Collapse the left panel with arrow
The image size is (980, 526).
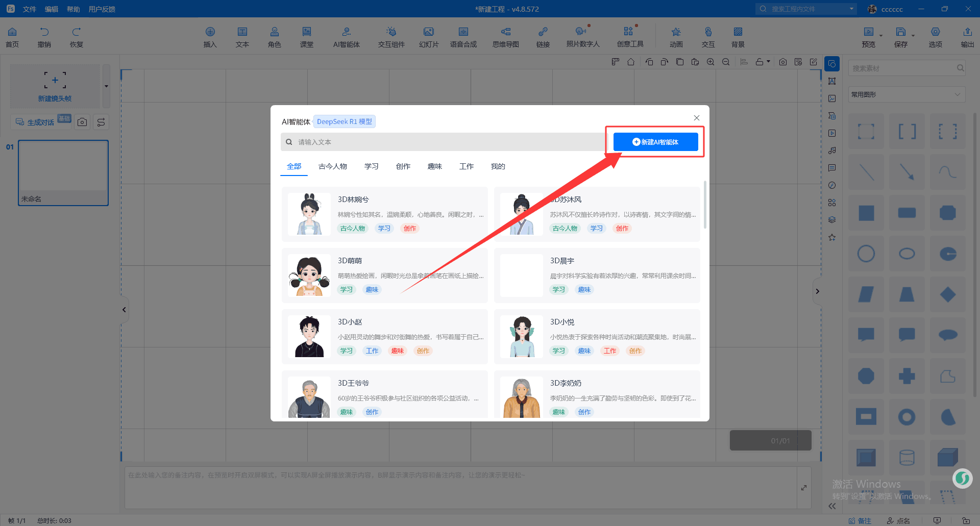tap(124, 310)
